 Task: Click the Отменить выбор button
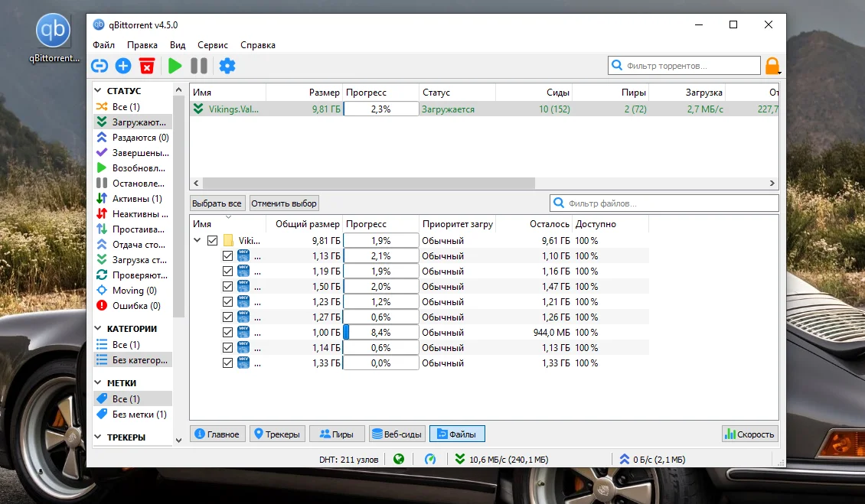coord(284,203)
